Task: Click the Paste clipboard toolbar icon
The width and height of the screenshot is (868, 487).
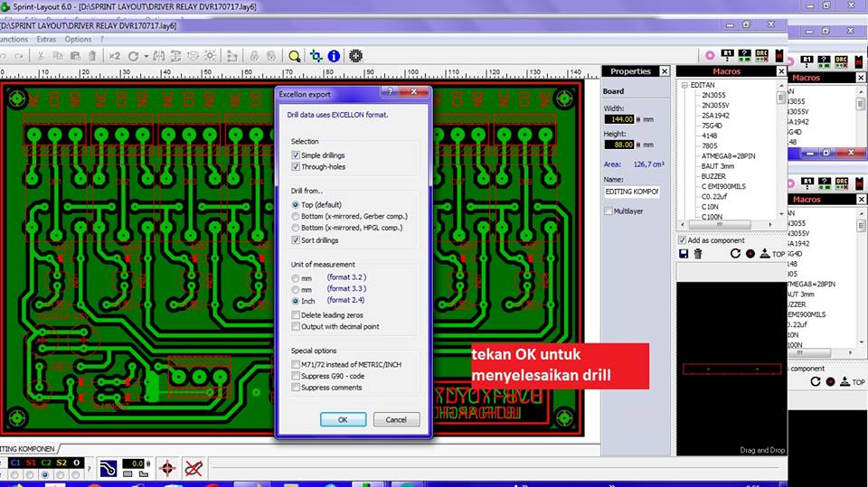Action: pyautogui.click(x=75, y=56)
